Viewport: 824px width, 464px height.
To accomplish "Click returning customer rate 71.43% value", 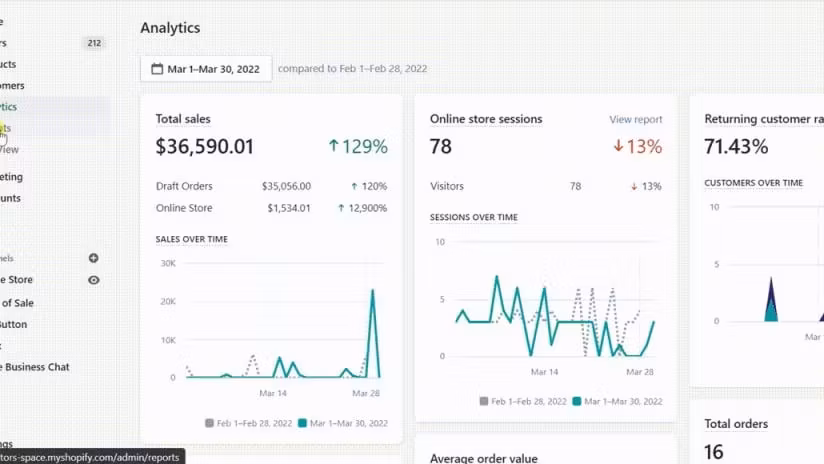I will pos(736,147).
